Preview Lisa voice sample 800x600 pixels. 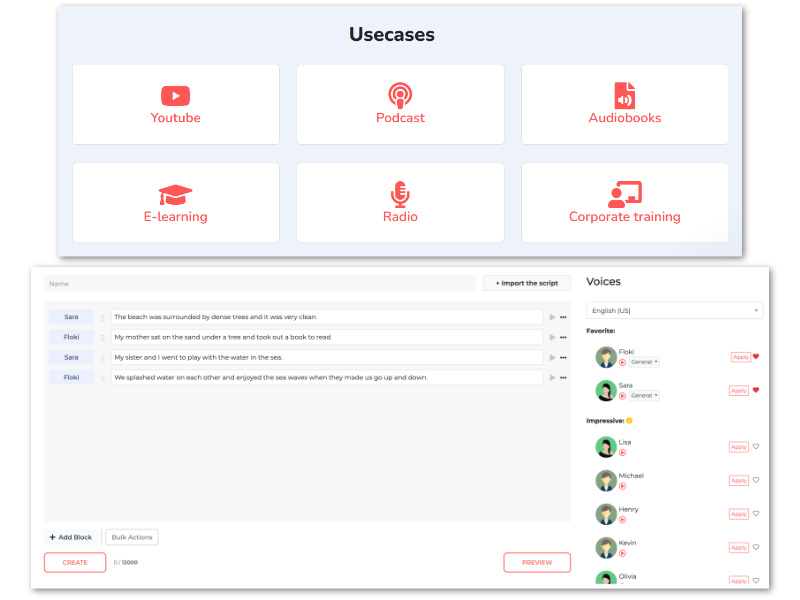point(622,453)
